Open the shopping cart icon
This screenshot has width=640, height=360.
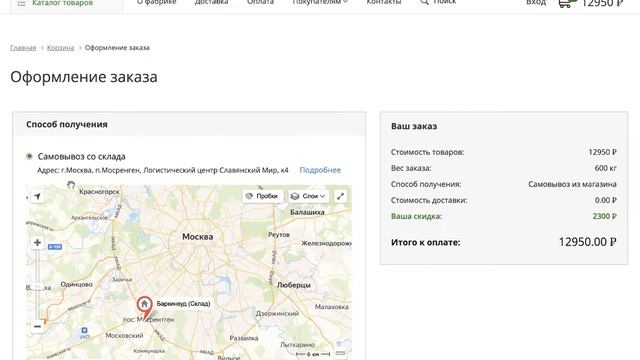click(x=565, y=3)
